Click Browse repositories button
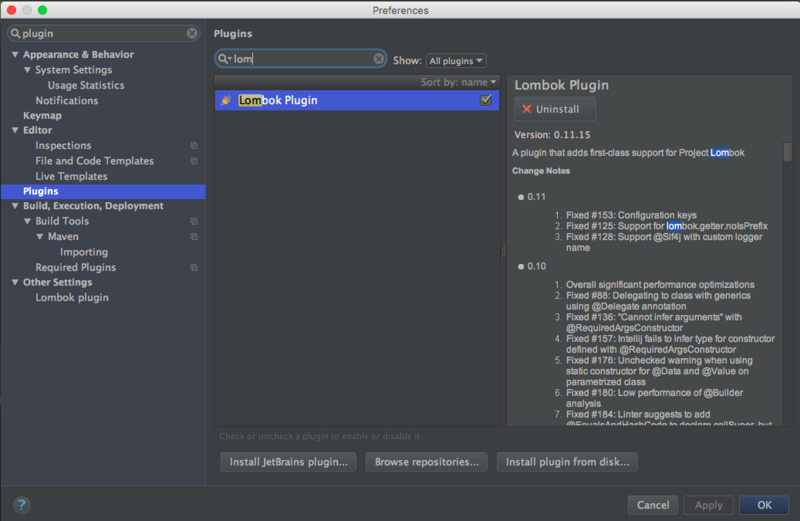The width and height of the screenshot is (800, 521). (427, 462)
